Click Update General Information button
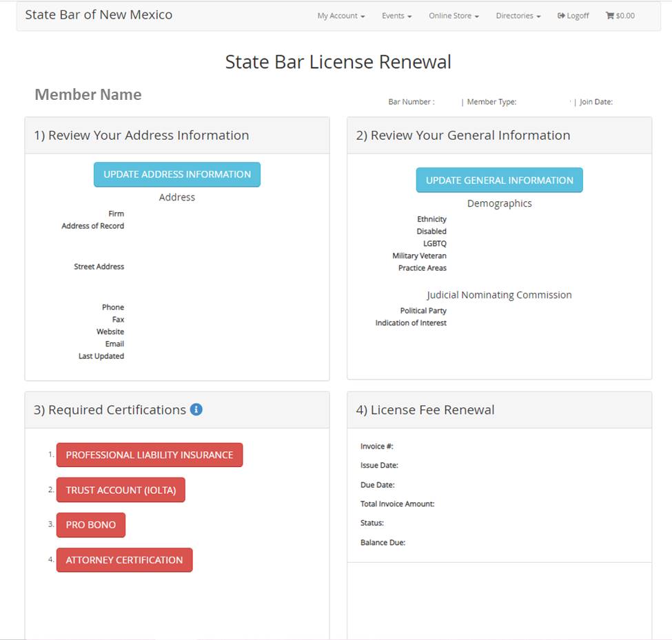 499,180
